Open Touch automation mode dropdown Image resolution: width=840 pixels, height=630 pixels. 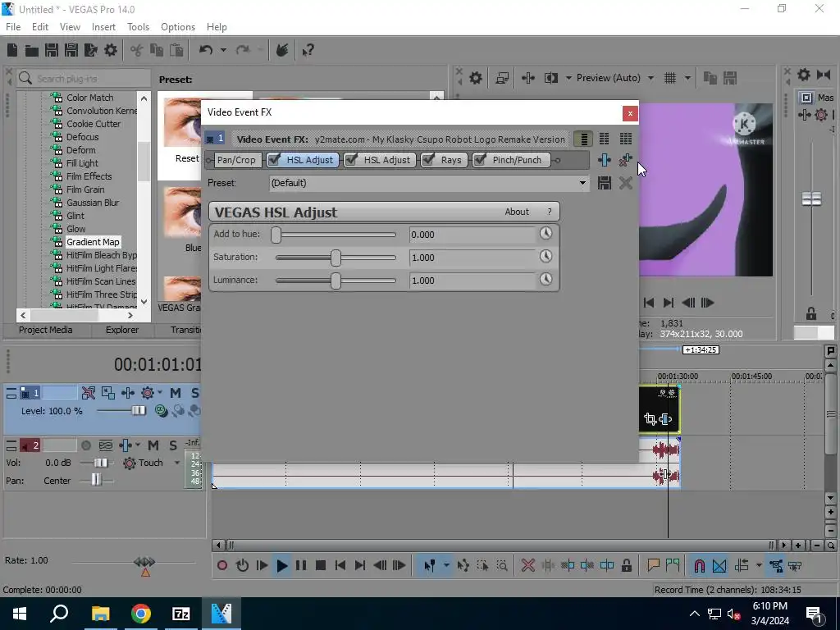(177, 463)
